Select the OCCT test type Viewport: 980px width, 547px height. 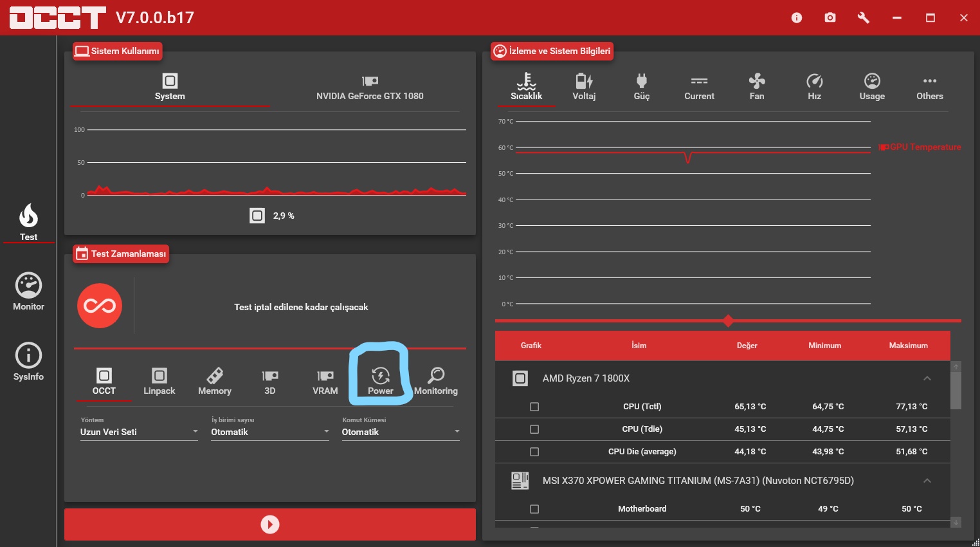click(x=104, y=382)
